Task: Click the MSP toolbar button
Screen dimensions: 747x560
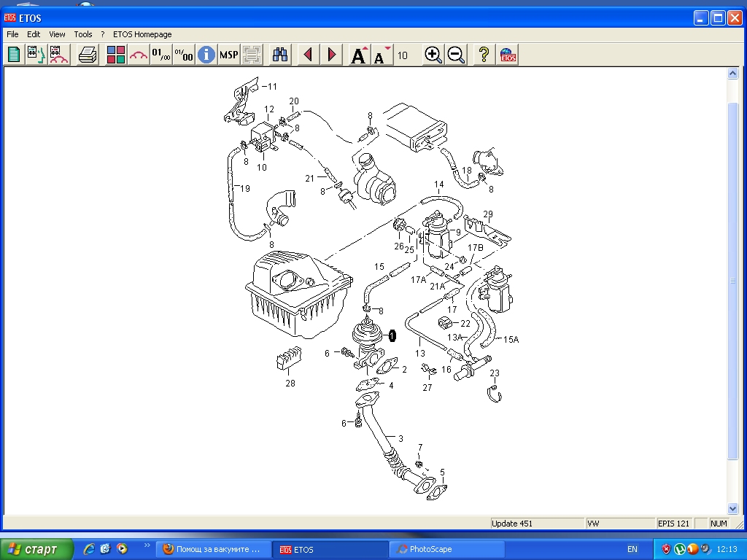Action: click(229, 55)
